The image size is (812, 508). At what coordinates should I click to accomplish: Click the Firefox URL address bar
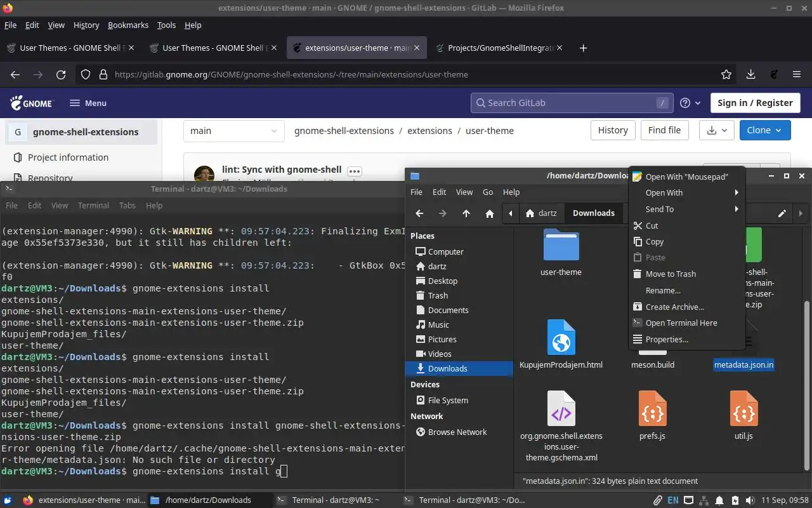click(x=406, y=74)
